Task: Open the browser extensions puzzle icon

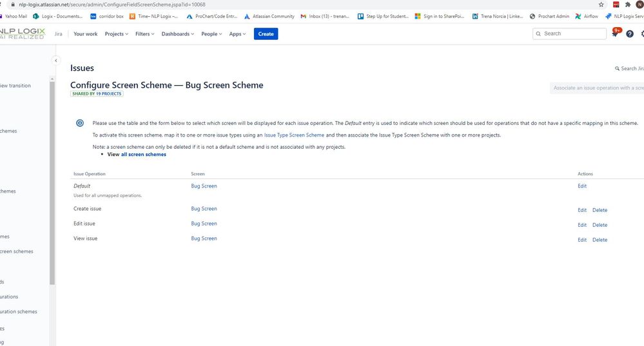Action: (x=628, y=5)
